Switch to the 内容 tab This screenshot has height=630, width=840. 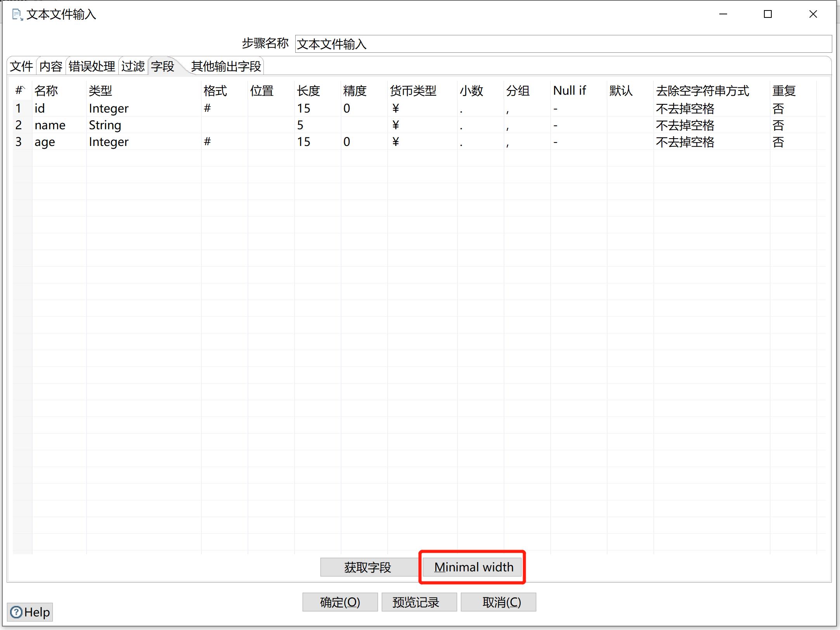click(x=51, y=66)
